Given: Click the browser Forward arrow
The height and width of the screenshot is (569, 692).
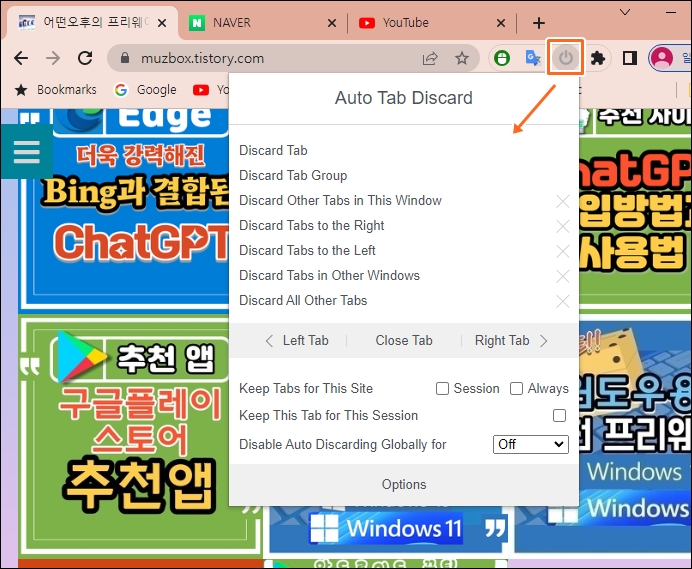Looking at the screenshot, I should [53, 58].
